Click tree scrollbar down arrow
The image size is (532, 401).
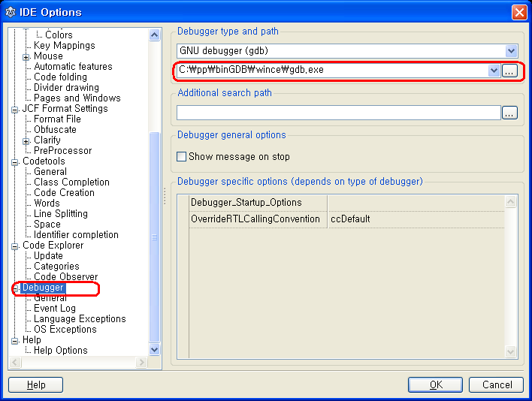(154, 349)
